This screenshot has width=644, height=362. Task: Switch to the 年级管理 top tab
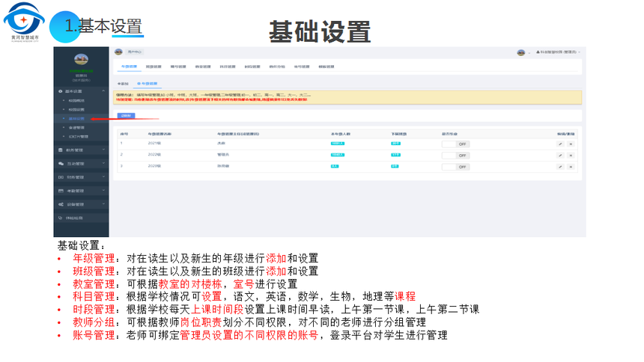[x=129, y=67]
